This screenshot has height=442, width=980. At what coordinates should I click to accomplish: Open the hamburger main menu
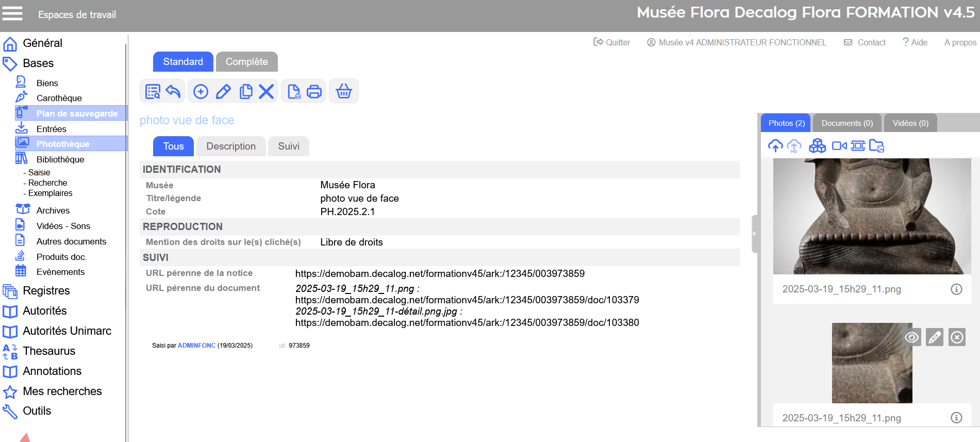pyautogui.click(x=12, y=14)
